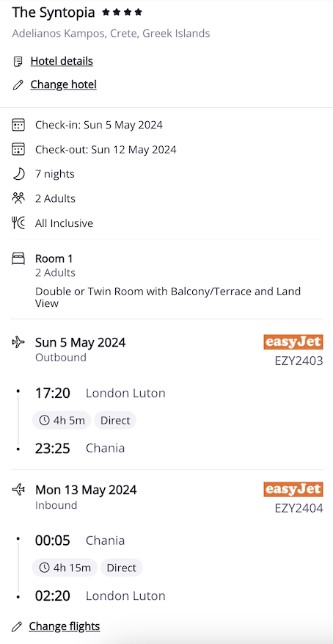This screenshot has width=333, height=644.
Task: Click the fork and plate All Inclusive icon
Action: pos(18,223)
